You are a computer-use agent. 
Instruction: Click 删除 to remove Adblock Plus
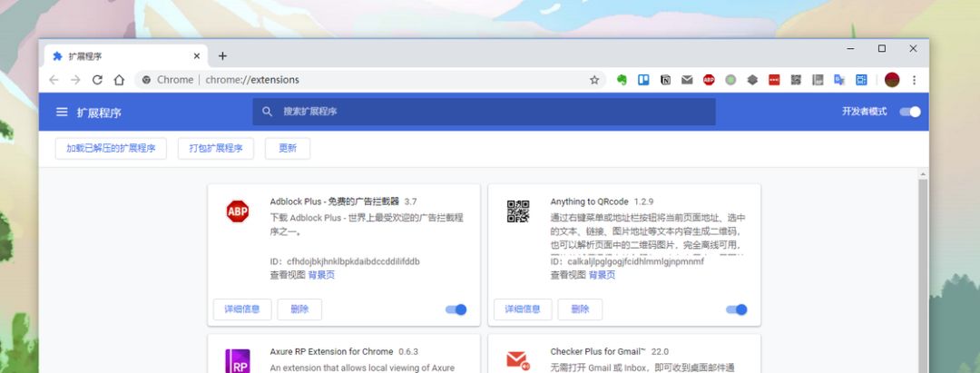[x=300, y=309]
